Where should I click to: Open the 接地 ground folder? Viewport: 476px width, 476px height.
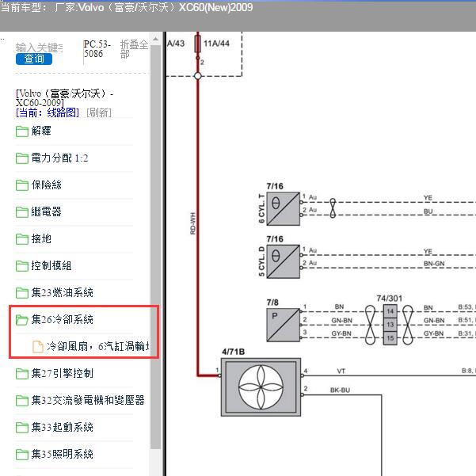[x=41, y=238]
